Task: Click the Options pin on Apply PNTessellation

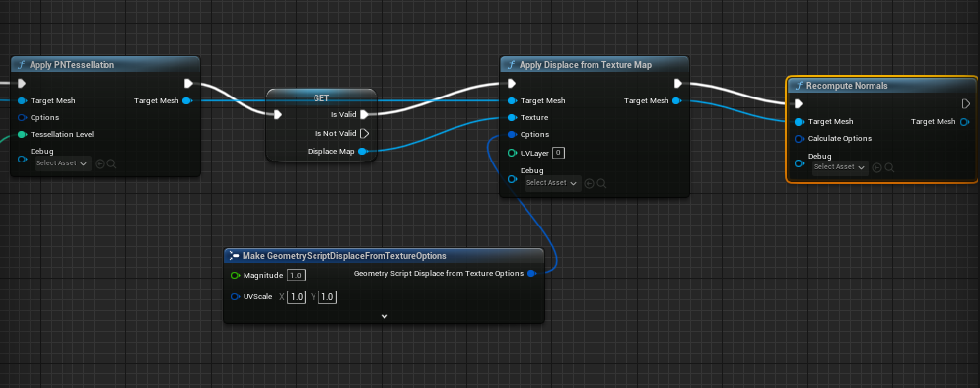Action: click(22, 118)
